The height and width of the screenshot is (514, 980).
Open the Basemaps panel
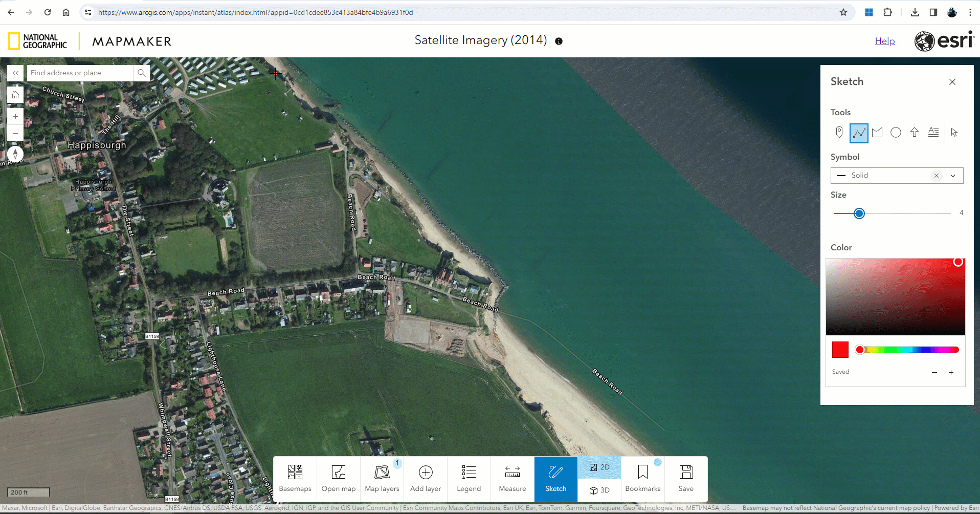pos(295,478)
